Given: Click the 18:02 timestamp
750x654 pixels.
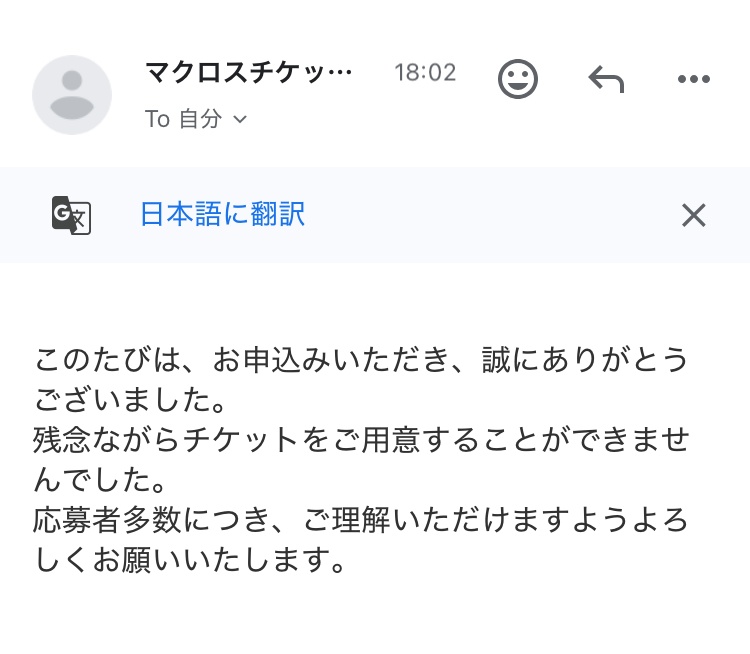Looking at the screenshot, I should 425,73.
